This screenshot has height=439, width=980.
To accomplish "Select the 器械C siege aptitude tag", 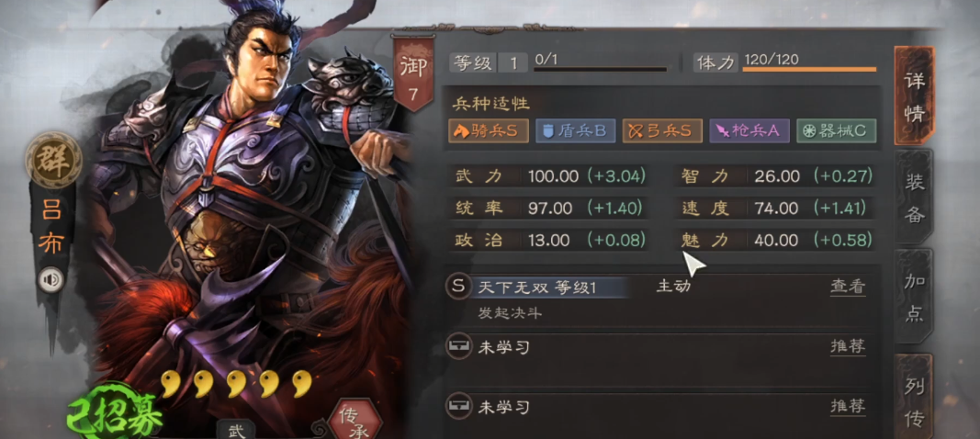I will point(836,130).
